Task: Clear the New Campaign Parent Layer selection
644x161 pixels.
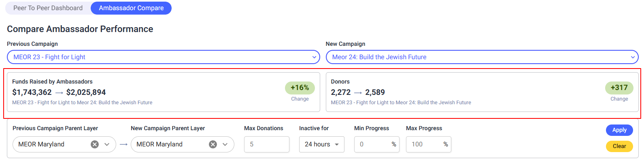Action: point(213,144)
